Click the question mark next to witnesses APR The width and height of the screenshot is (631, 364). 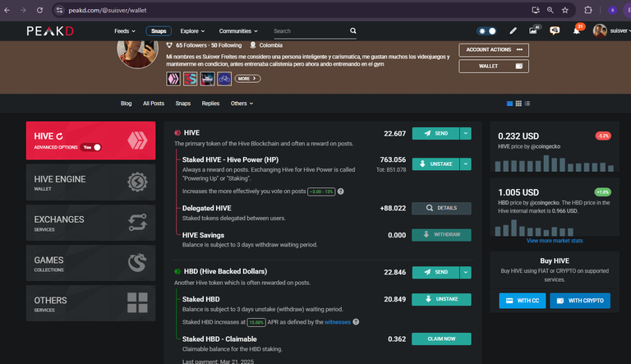356,322
